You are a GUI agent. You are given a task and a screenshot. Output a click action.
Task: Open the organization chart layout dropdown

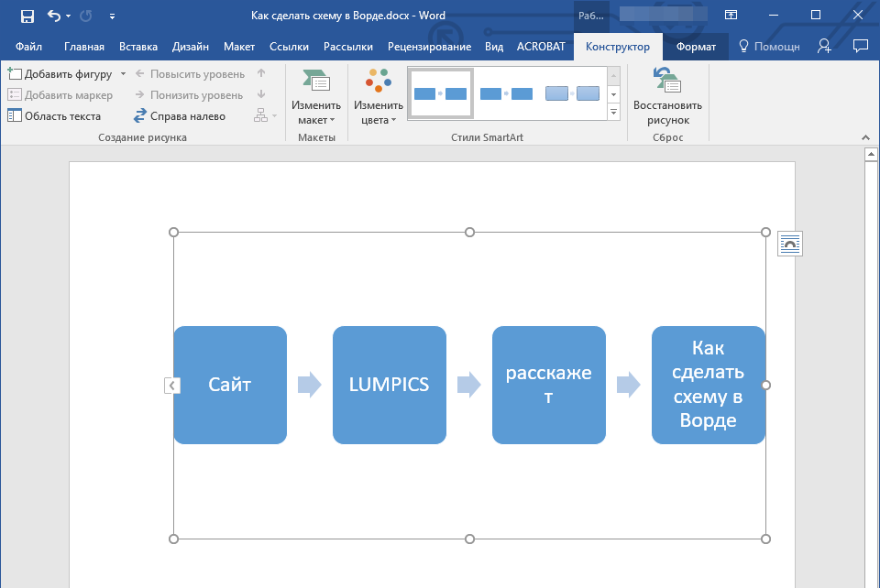point(266,115)
